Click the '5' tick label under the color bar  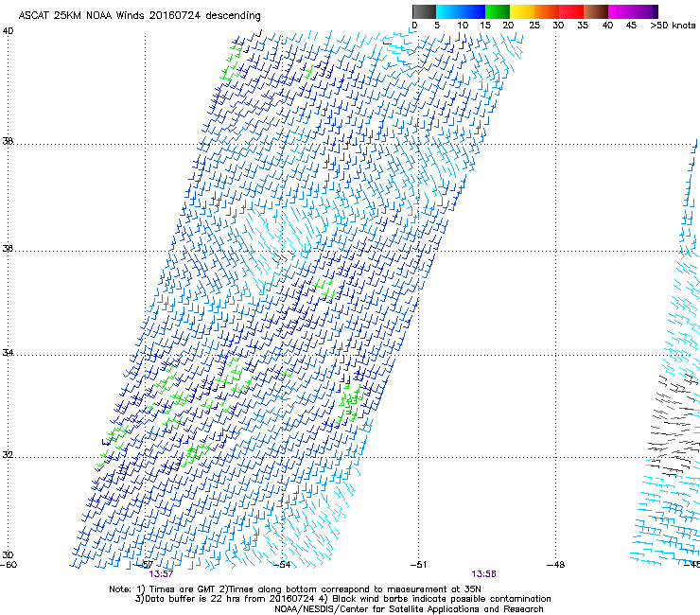pyautogui.click(x=437, y=26)
